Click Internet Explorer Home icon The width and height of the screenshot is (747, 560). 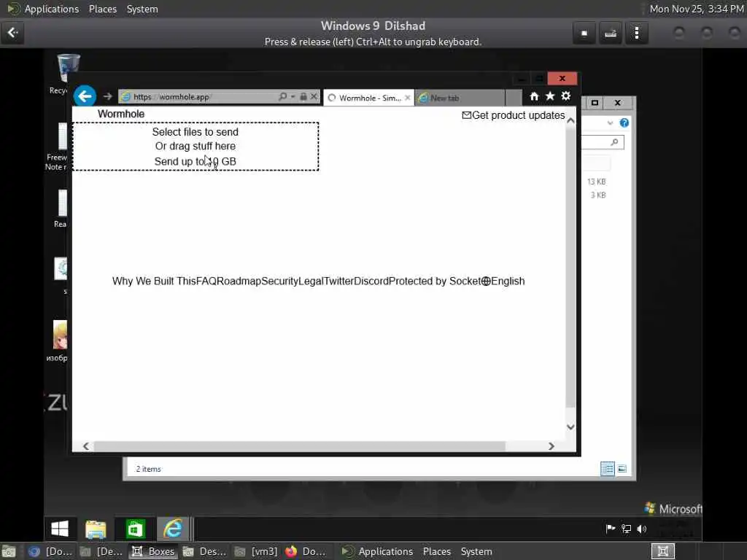pos(534,96)
